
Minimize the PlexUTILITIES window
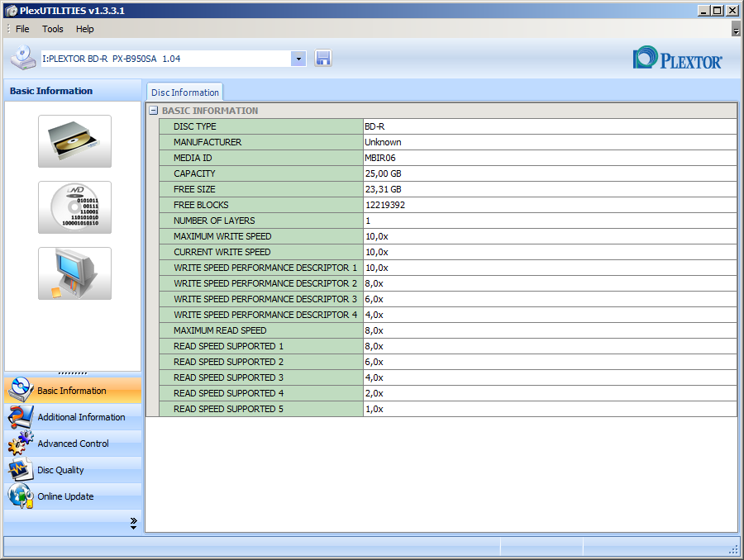tap(704, 11)
